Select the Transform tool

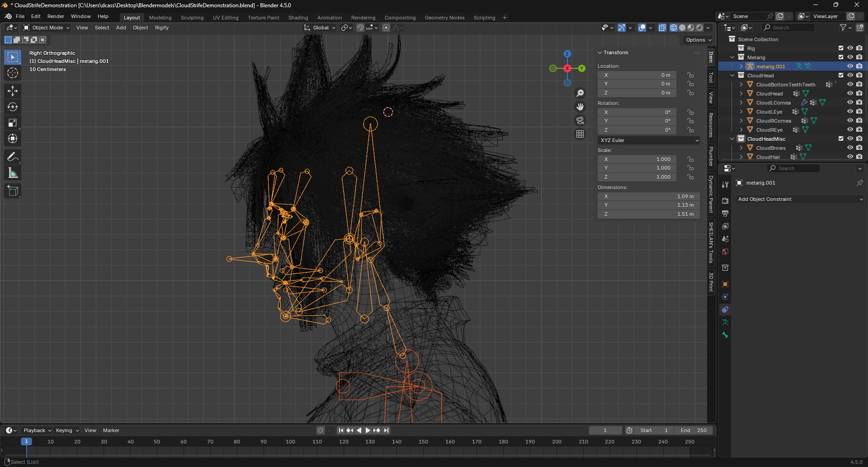(x=13, y=138)
